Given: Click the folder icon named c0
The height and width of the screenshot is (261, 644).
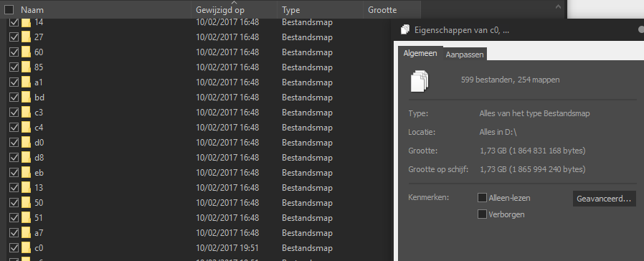Looking at the screenshot, I should 27,248.
